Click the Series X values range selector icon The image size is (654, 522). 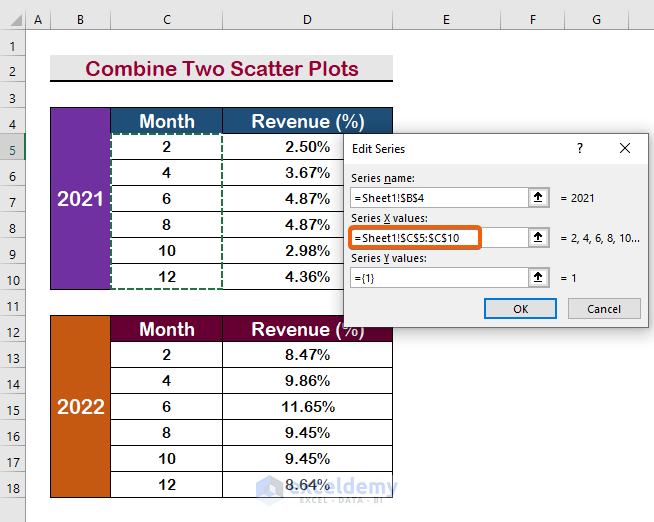539,238
